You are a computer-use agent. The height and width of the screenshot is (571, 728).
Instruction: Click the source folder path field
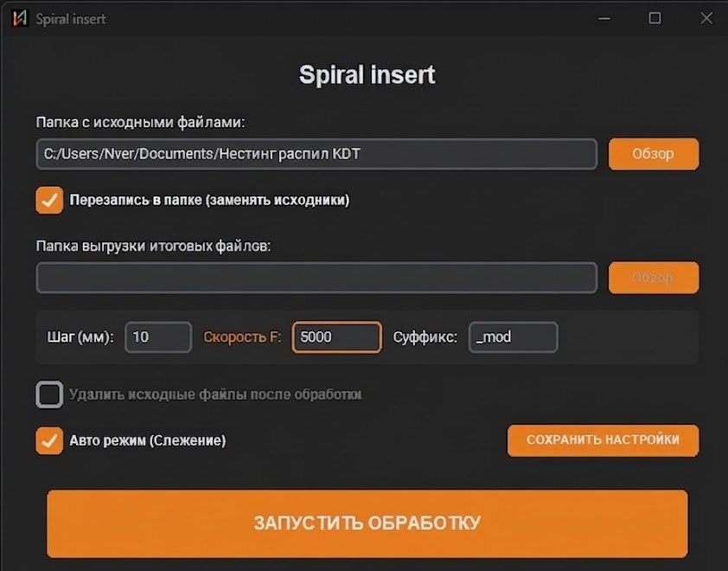click(x=316, y=154)
